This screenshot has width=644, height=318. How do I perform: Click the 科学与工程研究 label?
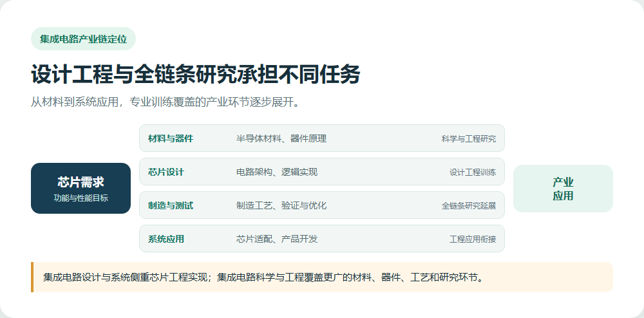[469, 138]
